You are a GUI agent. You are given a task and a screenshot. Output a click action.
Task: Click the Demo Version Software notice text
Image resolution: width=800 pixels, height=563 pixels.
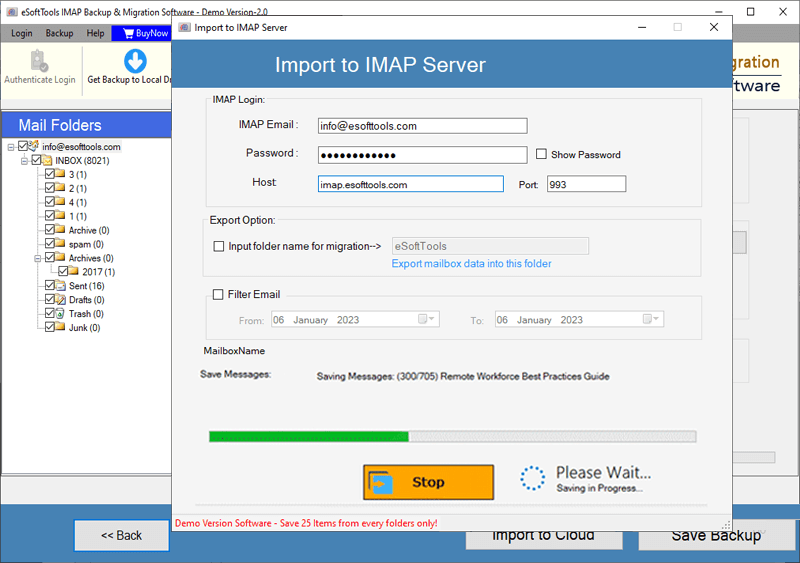tap(306, 523)
